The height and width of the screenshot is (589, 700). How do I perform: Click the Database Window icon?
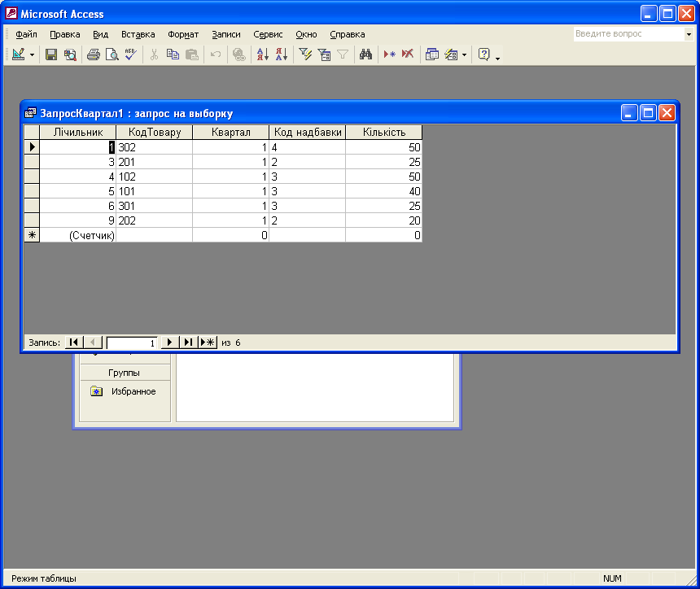tap(431, 55)
